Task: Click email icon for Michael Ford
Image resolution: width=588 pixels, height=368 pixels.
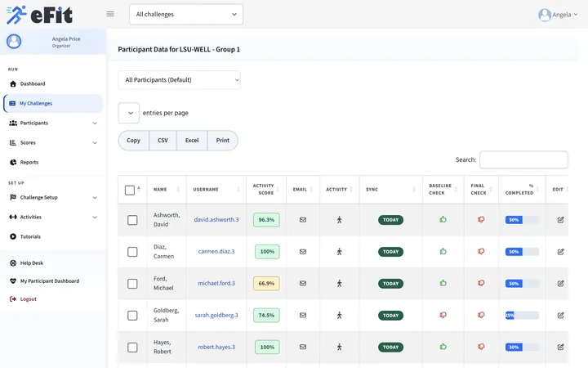Action: pyautogui.click(x=303, y=284)
